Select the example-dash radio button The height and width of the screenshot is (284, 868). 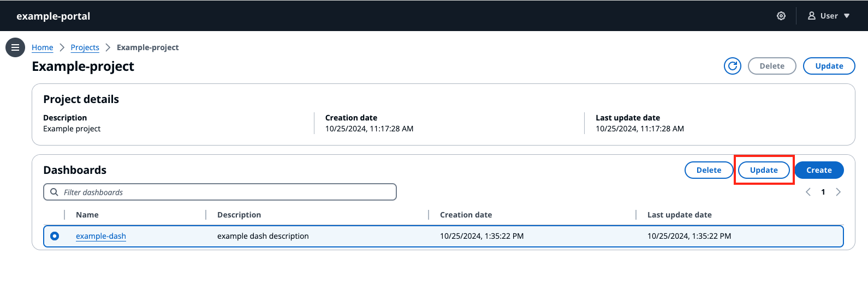point(55,236)
